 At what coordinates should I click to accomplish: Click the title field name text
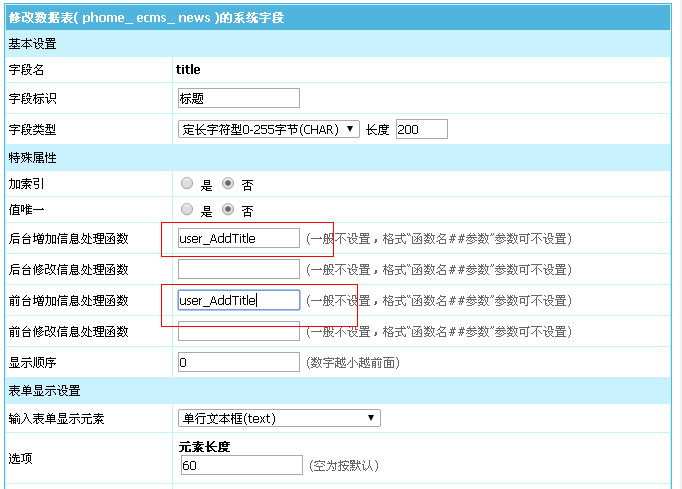[188, 70]
